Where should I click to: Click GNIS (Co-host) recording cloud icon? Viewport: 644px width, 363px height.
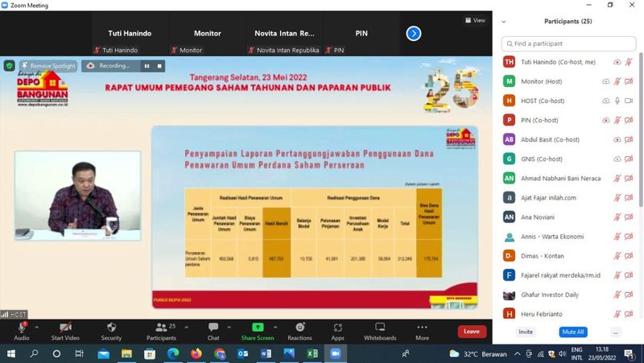click(x=617, y=159)
